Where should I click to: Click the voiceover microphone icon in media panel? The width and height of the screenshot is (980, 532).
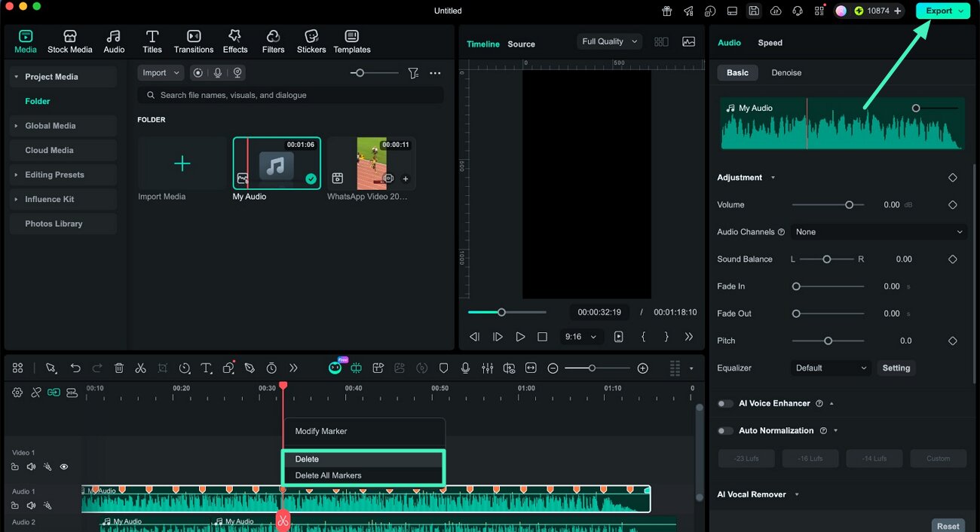[x=218, y=73]
